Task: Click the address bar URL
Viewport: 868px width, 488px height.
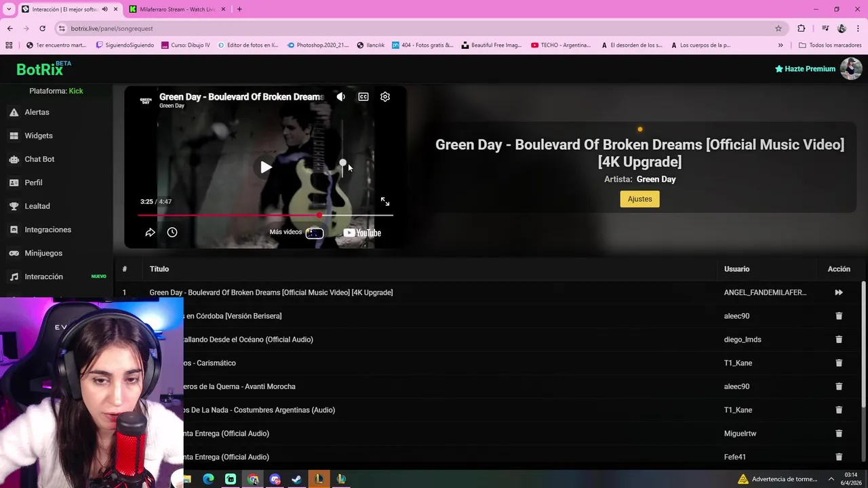Action: pyautogui.click(x=112, y=28)
